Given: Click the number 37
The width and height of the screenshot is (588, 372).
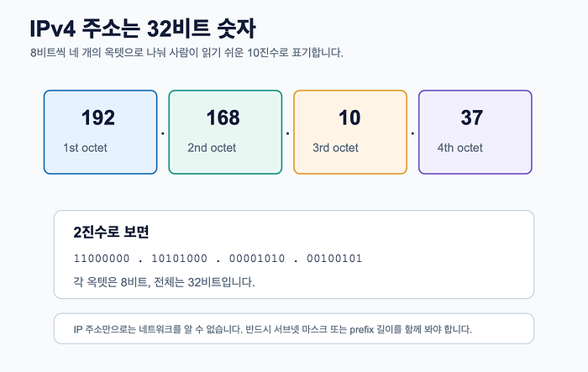Looking at the screenshot, I should coord(472,118).
